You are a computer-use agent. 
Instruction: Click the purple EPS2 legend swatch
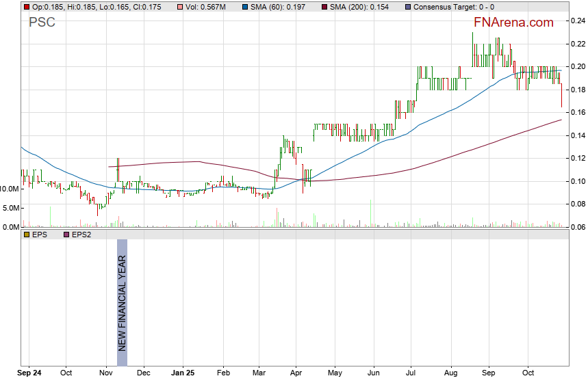click(x=66, y=235)
